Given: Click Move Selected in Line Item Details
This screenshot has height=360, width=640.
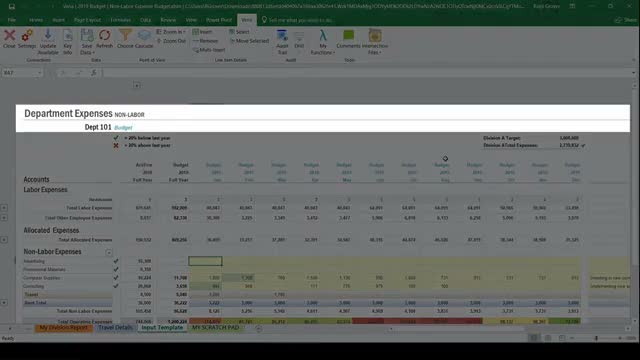Looking at the screenshot, I should (249, 41).
